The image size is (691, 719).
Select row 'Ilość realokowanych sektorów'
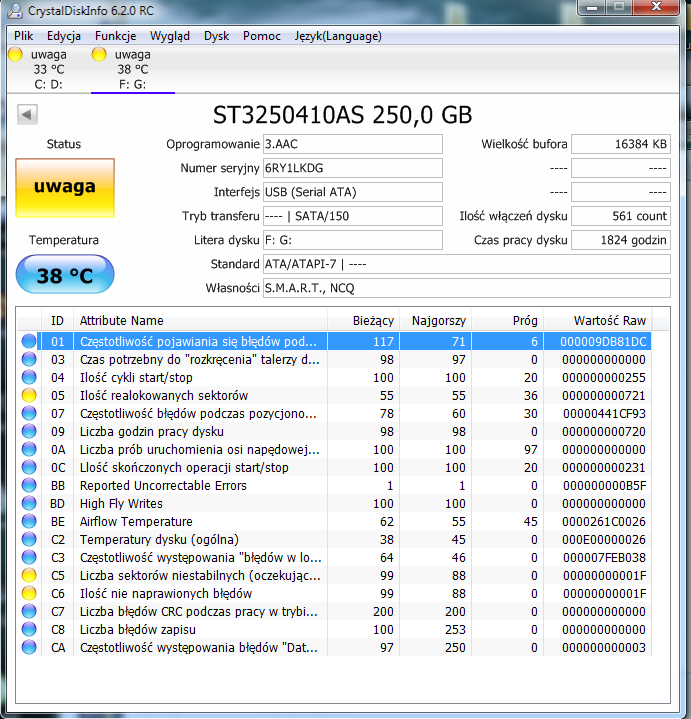tap(335, 395)
